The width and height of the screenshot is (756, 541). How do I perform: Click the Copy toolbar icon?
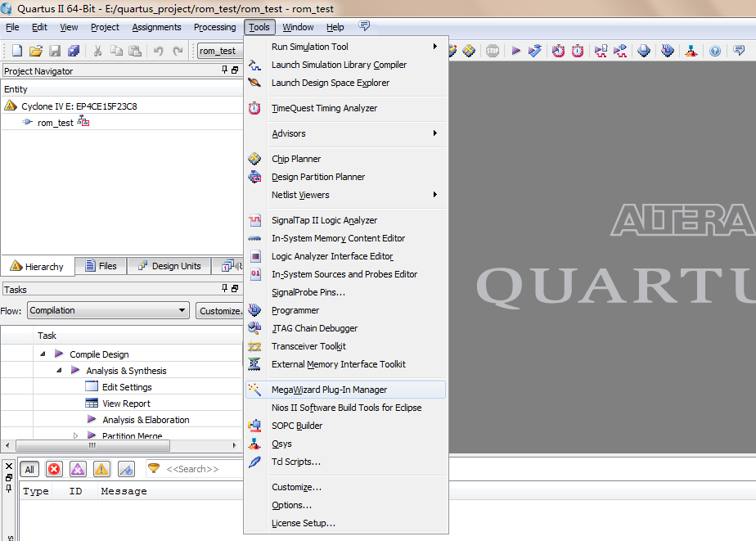click(x=116, y=51)
